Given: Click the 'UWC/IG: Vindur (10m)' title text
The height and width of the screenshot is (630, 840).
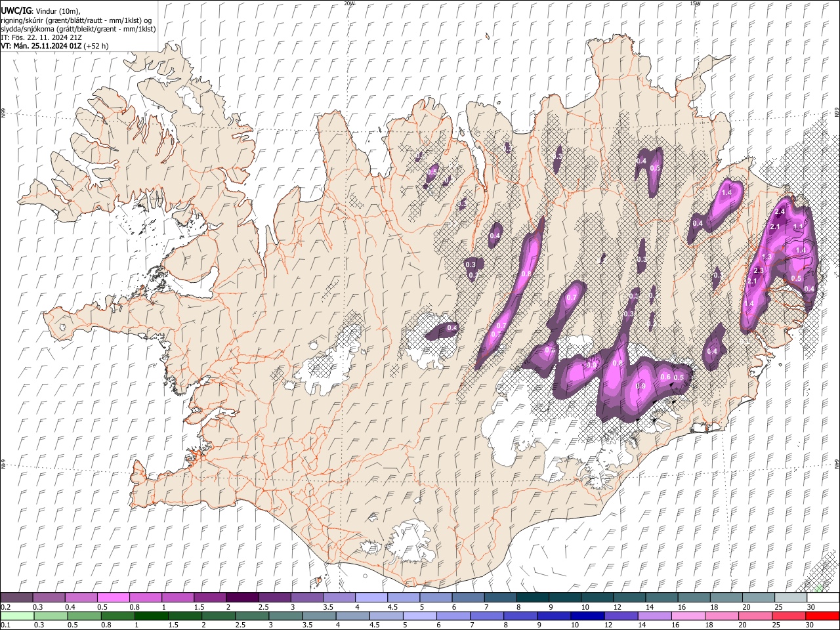Looking at the screenshot, I should (x=41, y=10).
